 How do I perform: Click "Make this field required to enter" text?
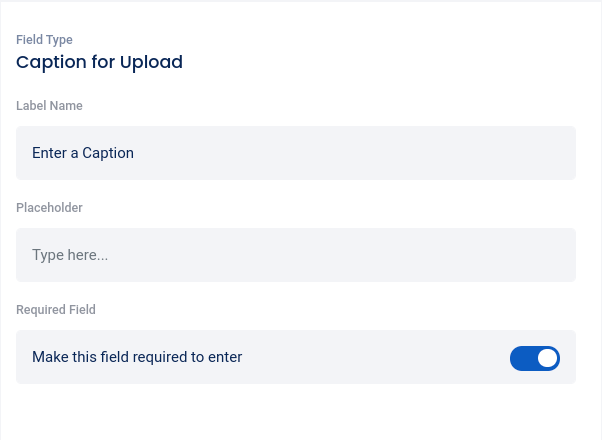pos(137,357)
